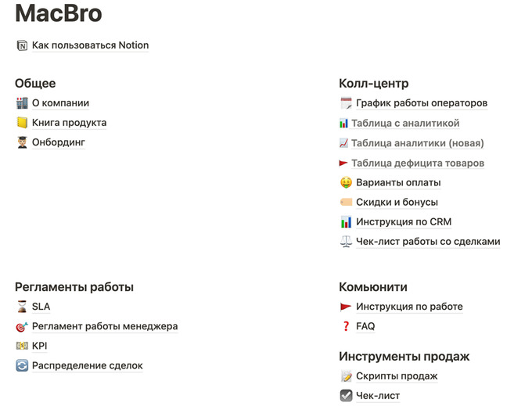Viewport: 532px width, 406px height.
Task: Click the calendar icon beside График работы операторов
Action: click(x=346, y=103)
